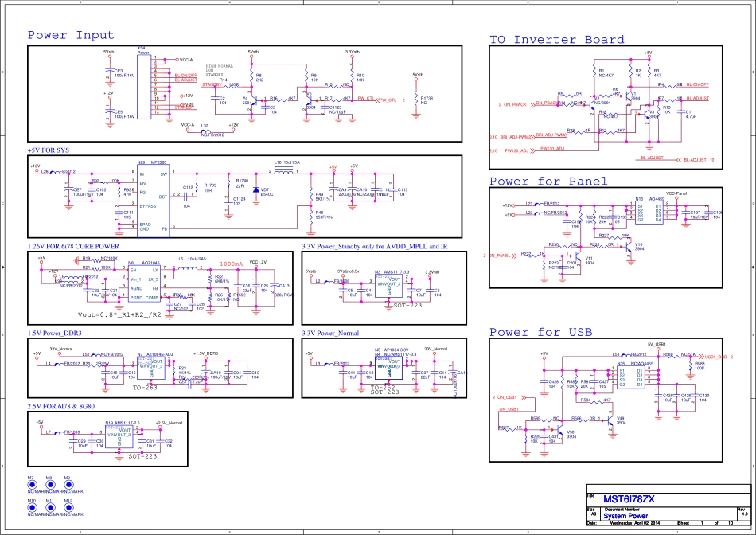Click the "TO Inverter Board" heading
Image resolution: width=756 pixels, height=535 pixels.
coord(557,40)
